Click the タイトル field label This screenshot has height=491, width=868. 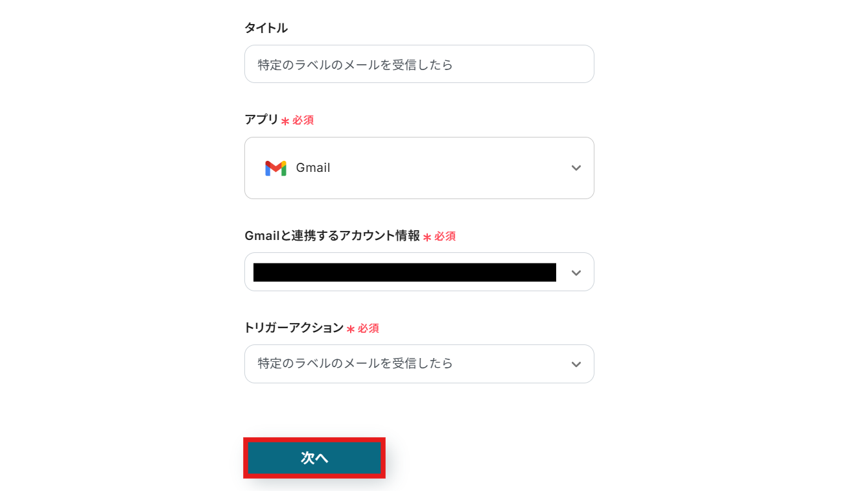(x=266, y=28)
